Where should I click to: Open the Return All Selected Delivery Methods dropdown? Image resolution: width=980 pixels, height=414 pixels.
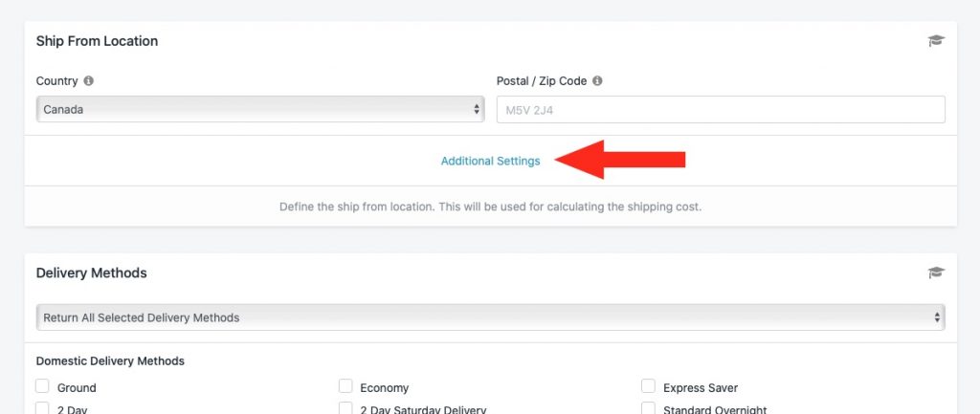tap(491, 317)
